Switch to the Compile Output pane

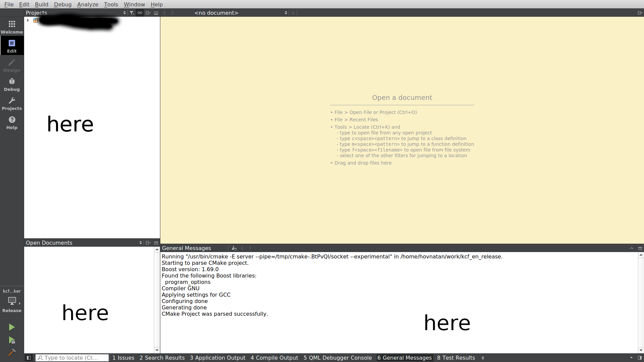click(x=274, y=358)
